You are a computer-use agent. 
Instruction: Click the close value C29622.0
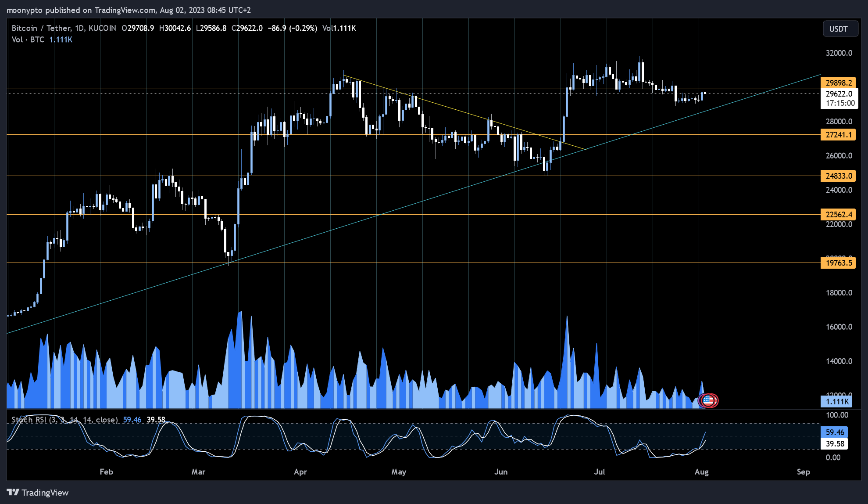(x=247, y=28)
